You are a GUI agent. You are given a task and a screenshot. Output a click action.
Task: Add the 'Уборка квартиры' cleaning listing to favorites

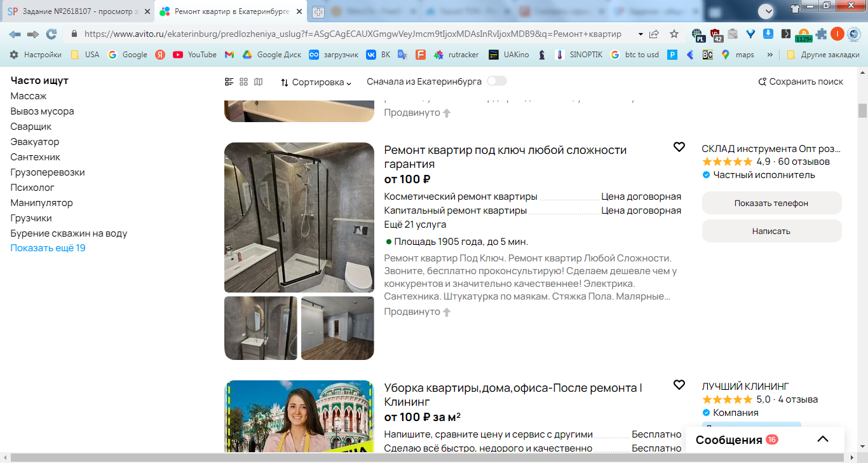coord(679,385)
